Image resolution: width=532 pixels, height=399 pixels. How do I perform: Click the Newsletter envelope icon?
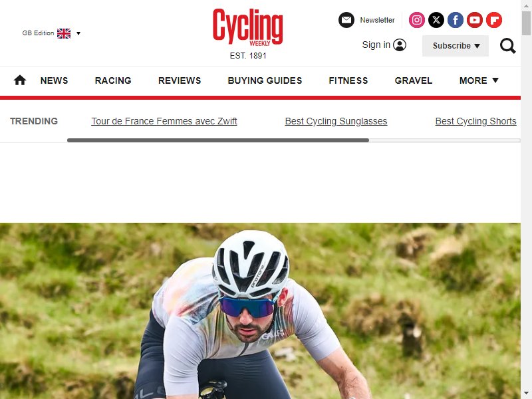coord(346,20)
